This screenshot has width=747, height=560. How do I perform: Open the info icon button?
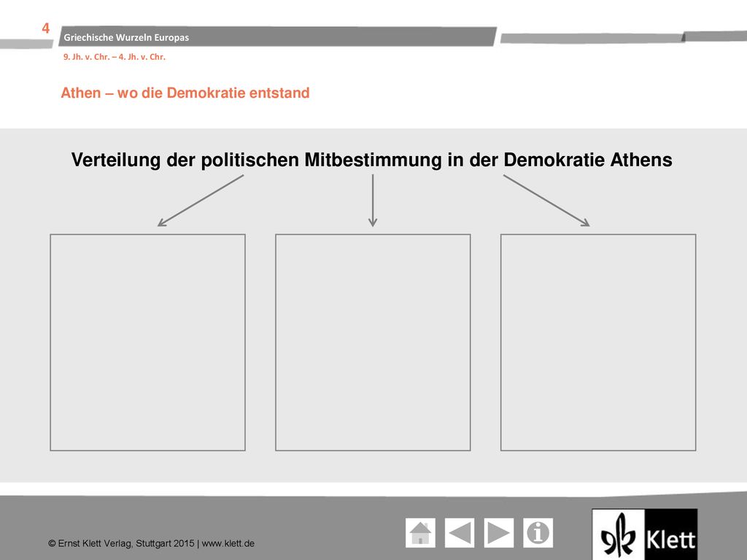[x=538, y=533]
